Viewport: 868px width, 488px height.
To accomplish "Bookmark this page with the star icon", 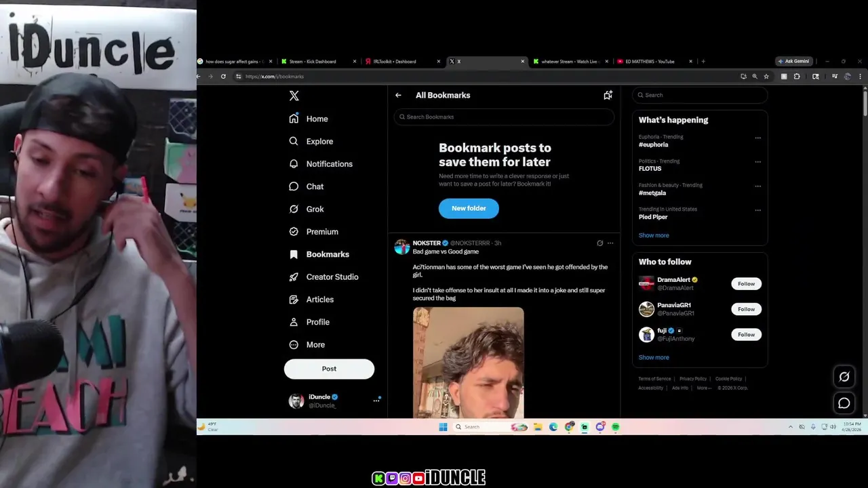I will click(766, 77).
